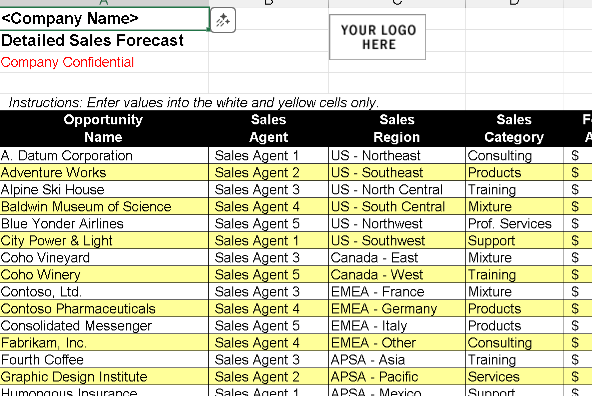Click Services category in Graphic Design Institute row
592x396 pixels.
(514, 376)
